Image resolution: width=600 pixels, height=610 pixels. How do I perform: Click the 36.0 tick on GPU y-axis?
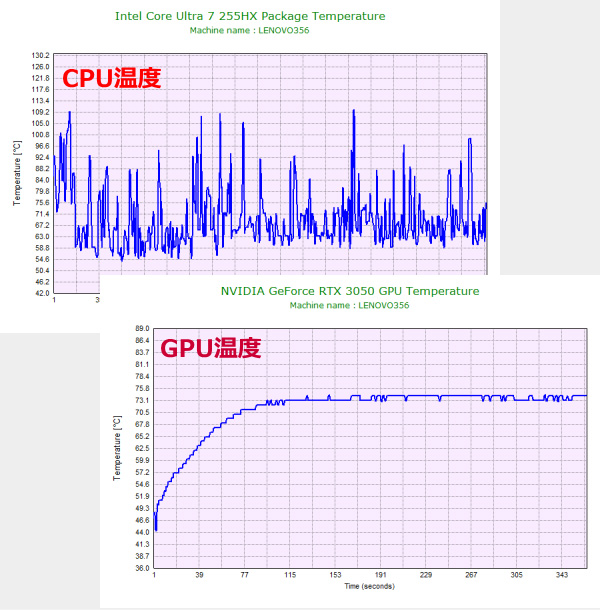pos(141,568)
